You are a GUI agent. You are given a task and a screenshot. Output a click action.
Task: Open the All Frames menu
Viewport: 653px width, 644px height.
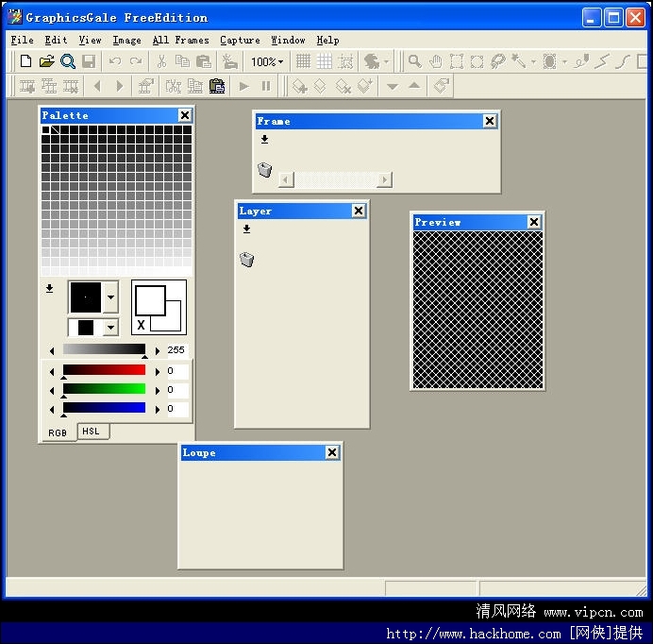(x=181, y=40)
